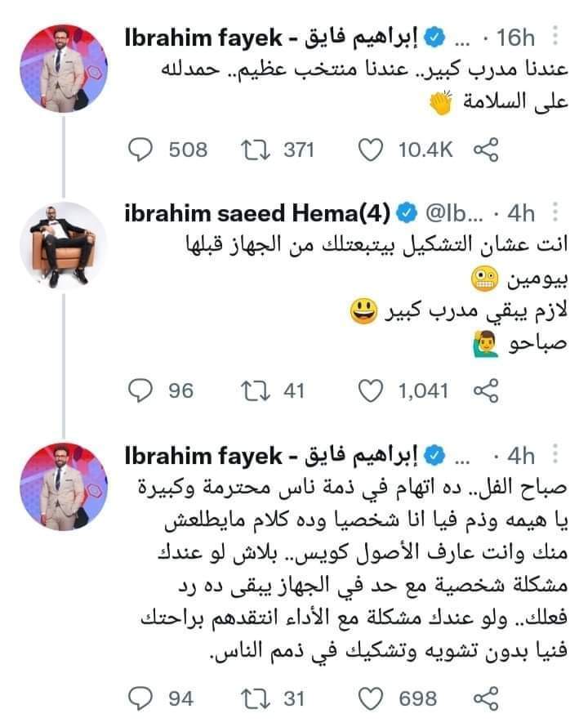Reply to Ibrahim Fayek's first tweet
The width and height of the screenshot is (588, 727).
pyautogui.click(x=143, y=149)
